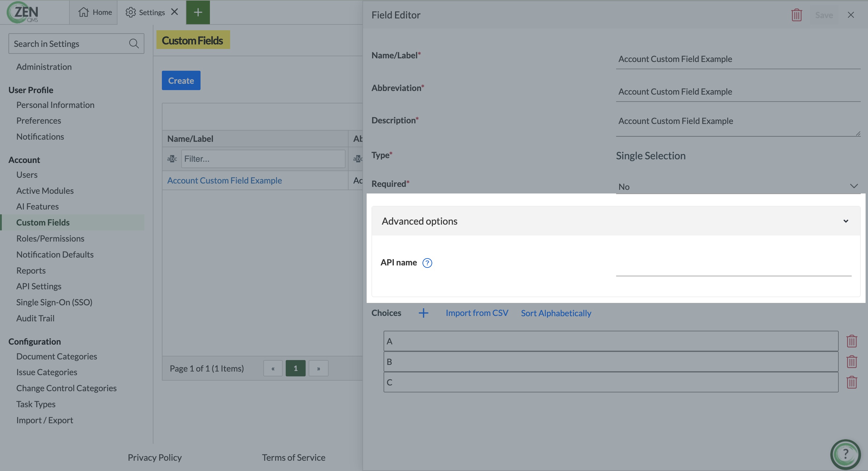Open the Terms of Service link
The height and width of the screenshot is (471, 868).
[294, 457]
